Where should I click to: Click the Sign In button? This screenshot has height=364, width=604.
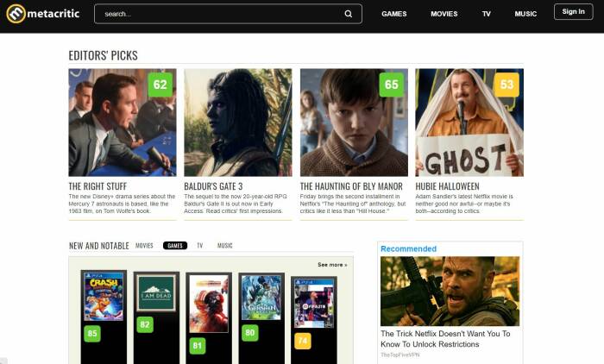point(573,11)
